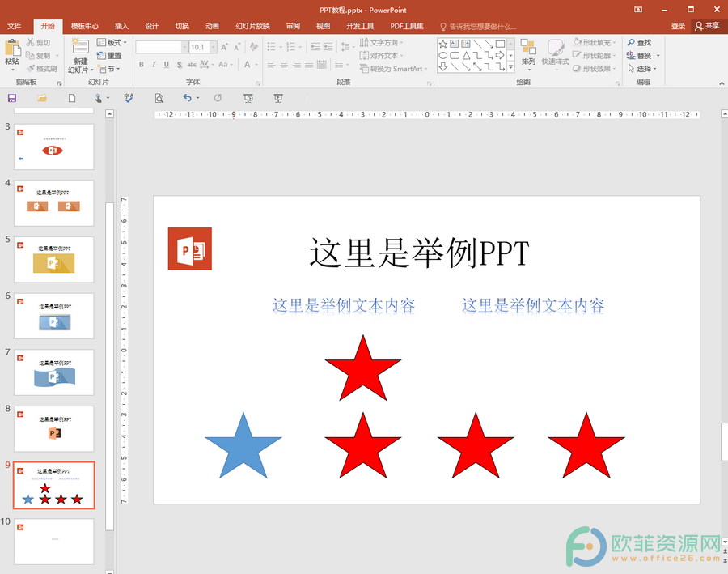Click the Share (共享) button
Image resolution: width=728 pixels, height=574 pixels.
pyautogui.click(x=708, y=27)
